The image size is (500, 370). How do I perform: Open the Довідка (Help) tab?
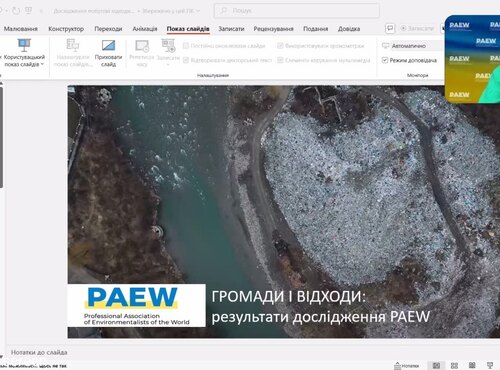349,29
